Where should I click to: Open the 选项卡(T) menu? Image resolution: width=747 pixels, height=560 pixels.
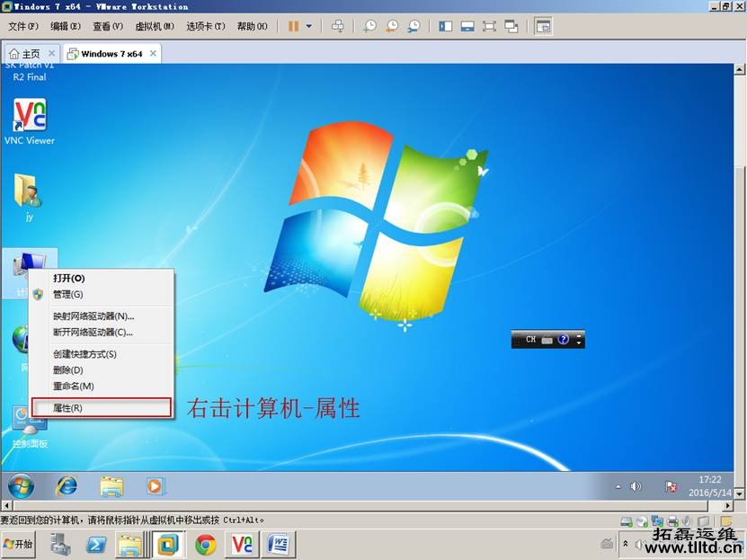(205, 26)
